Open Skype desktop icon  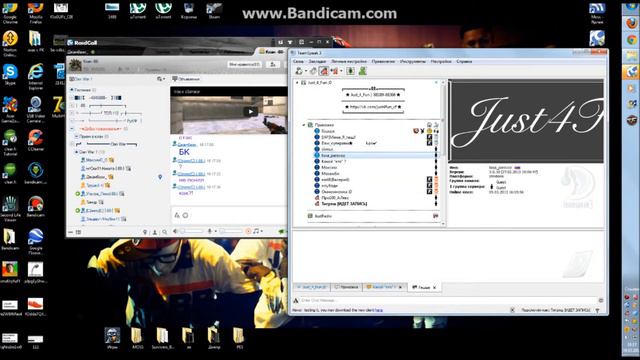point(10,74)
